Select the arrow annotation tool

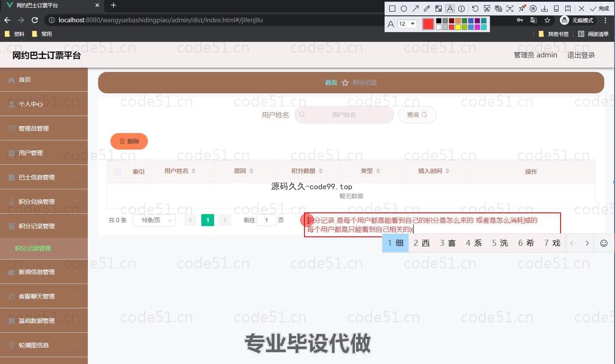point(415,9)
